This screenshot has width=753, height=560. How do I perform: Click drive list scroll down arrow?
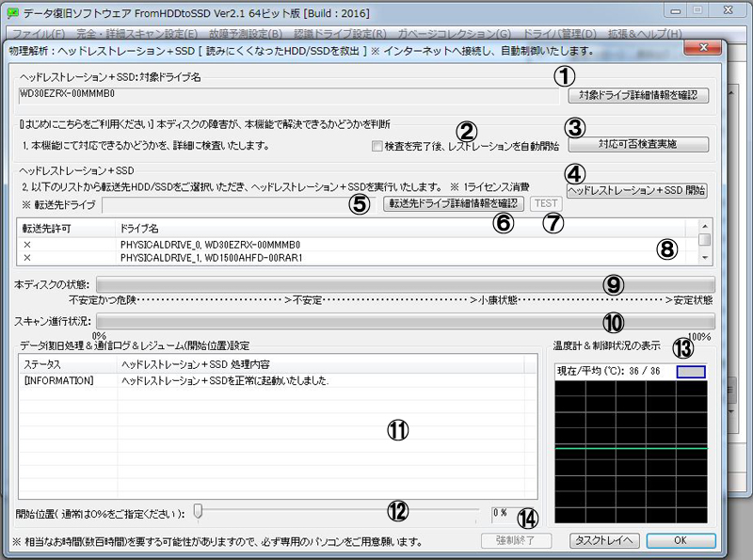coord(704,258)
